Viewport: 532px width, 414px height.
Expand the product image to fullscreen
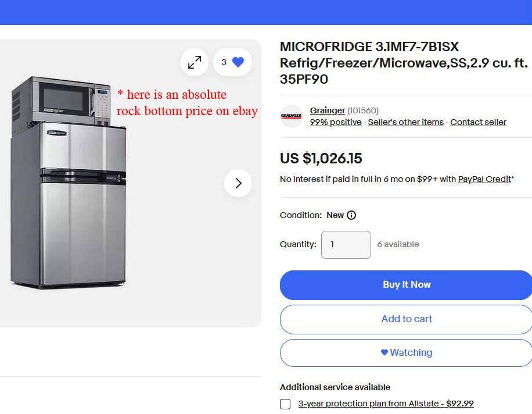coord(195,62)
